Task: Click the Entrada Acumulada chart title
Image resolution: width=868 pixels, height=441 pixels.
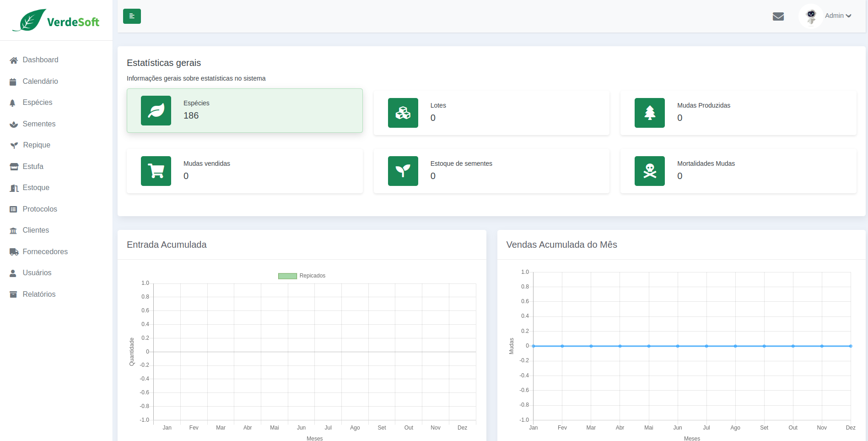Action: pos(167,245)
